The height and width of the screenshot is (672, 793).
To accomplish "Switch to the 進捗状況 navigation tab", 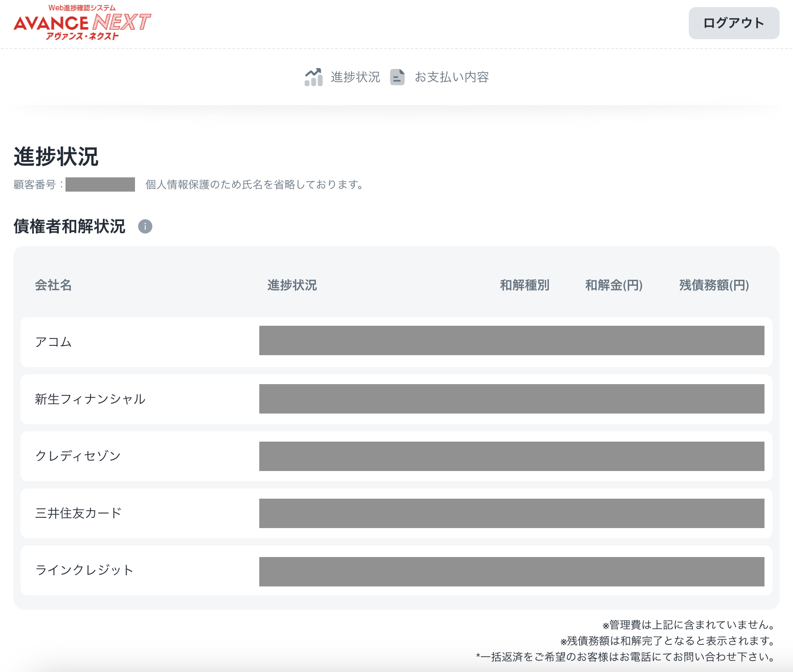I will click(355, 77).
